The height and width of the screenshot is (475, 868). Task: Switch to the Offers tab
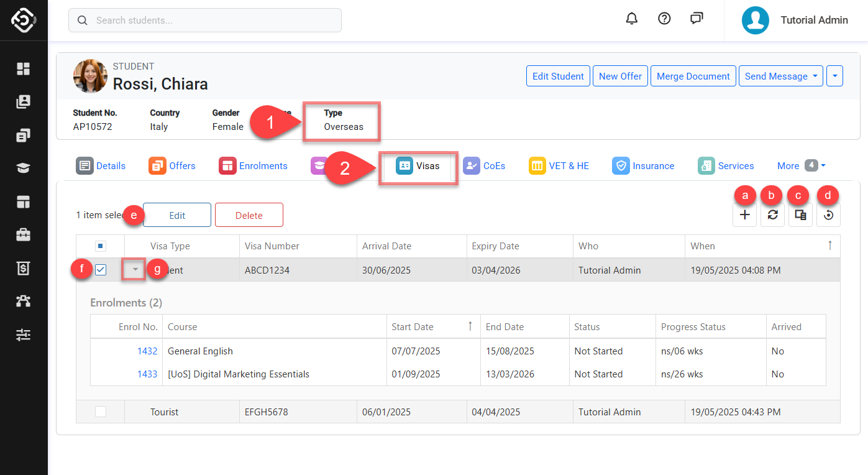[172, 166]
